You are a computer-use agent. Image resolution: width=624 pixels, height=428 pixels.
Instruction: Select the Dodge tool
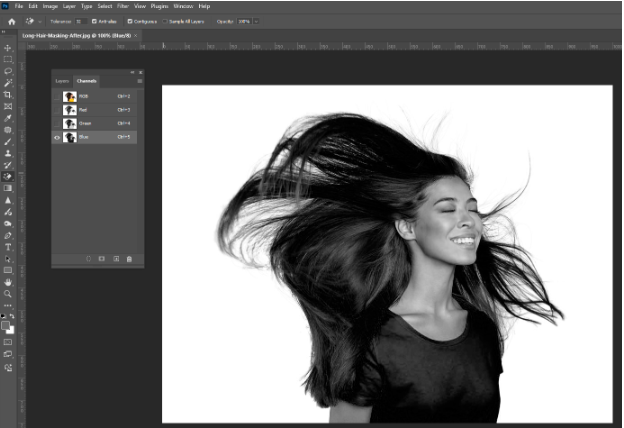point(8,212)
